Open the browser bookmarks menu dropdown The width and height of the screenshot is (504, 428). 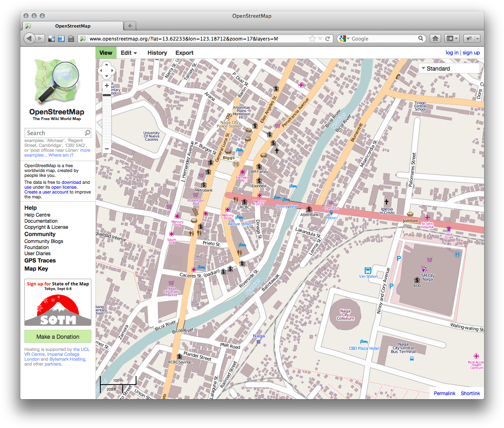tap(452, 39)
